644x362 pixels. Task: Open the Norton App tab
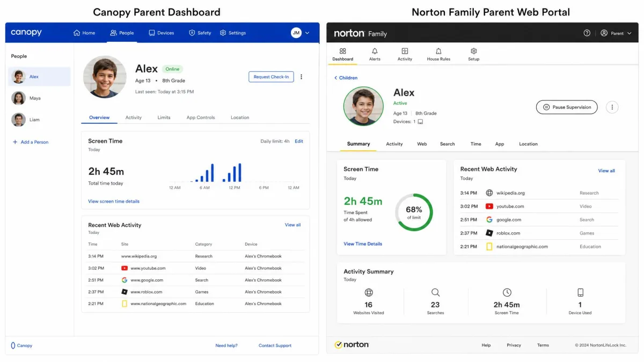pos(500,144)
